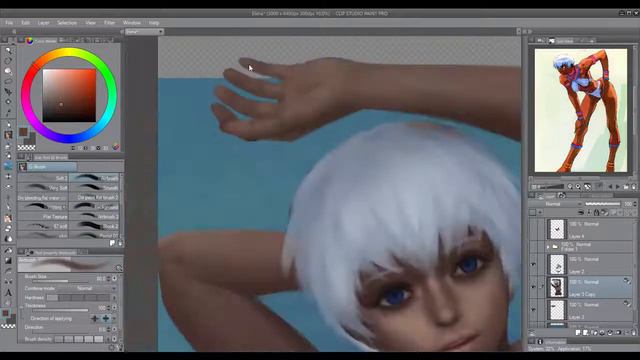Select the last brush density box
The image size is (640, 360).
(99, 339)
